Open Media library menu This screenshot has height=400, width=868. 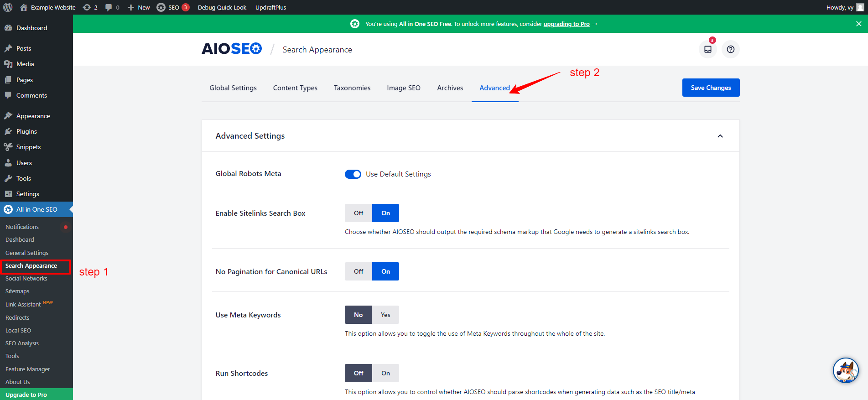tap(36, 64)
